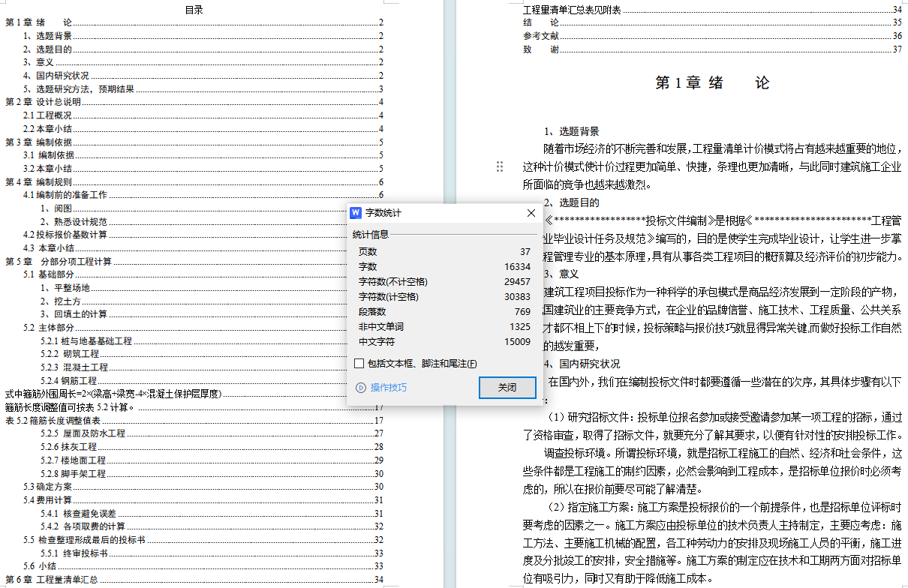The image size is (908, 588).
Task: Jump to TOC entry 第6章 工程量清单汇总
Action: (194, 580)
